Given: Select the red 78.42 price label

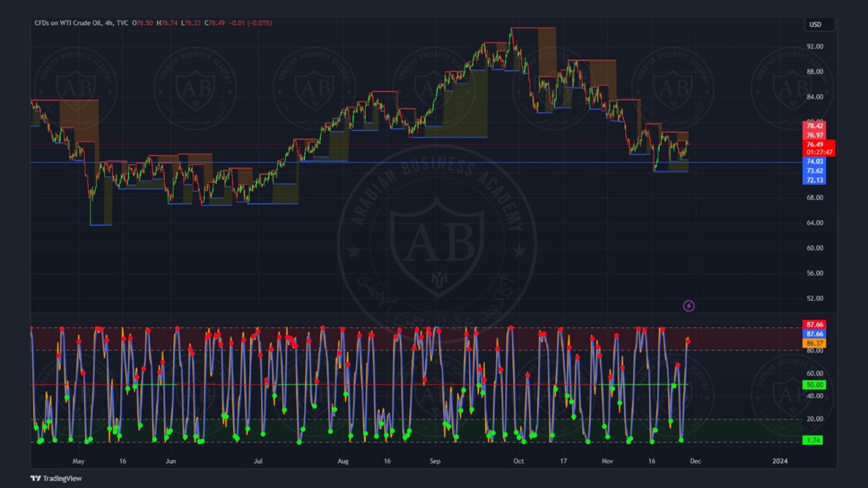Looking at the screenshot, I should tap(814, 126).
